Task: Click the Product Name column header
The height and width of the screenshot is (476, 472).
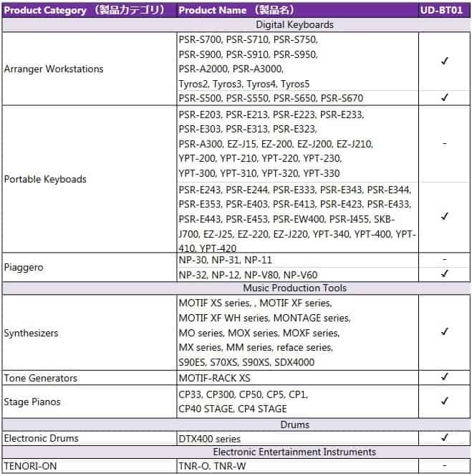Action: 298,10
